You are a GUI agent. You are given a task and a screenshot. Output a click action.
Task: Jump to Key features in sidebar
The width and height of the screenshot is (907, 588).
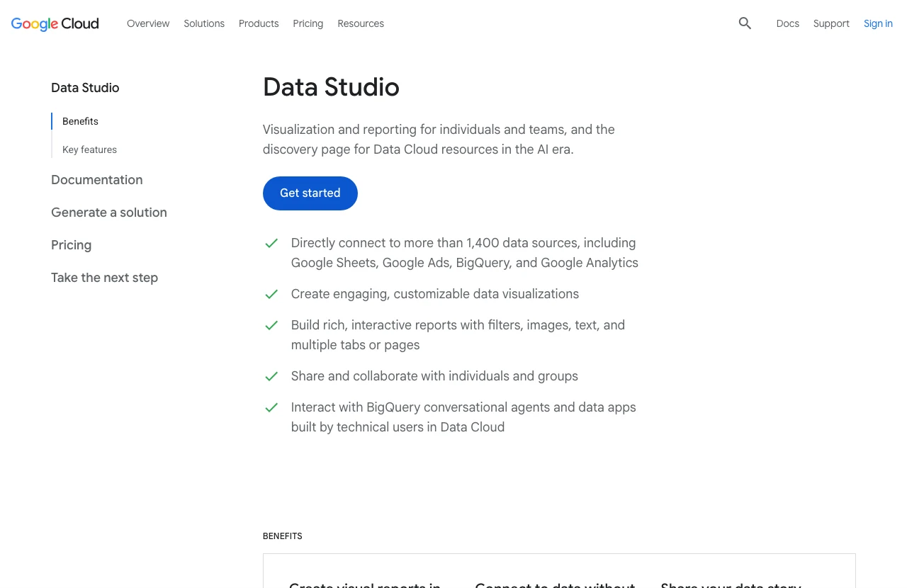[x=89, y=149]
